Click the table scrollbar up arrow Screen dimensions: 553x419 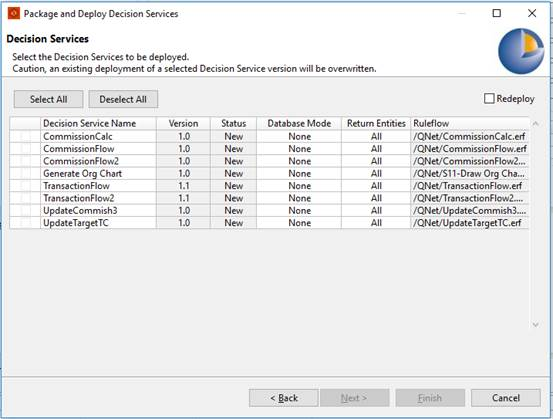pos(535,123)
